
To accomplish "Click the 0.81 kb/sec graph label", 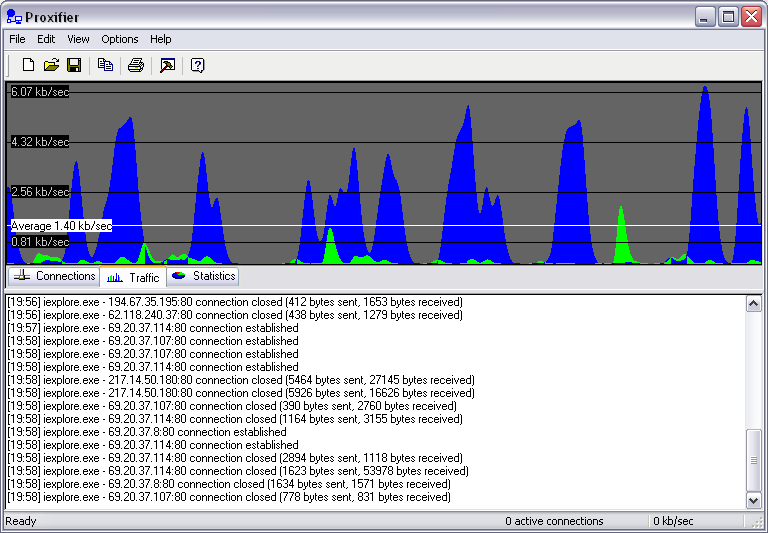I will (40, 242).
